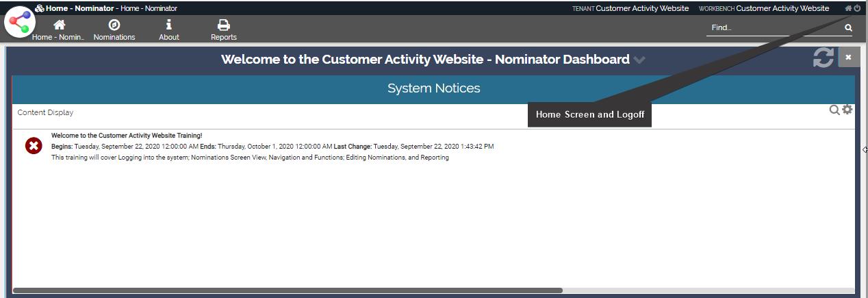Viewport: 868px width, 298px height.
Task: Click the round application logo icon
Action: point(21,22)
